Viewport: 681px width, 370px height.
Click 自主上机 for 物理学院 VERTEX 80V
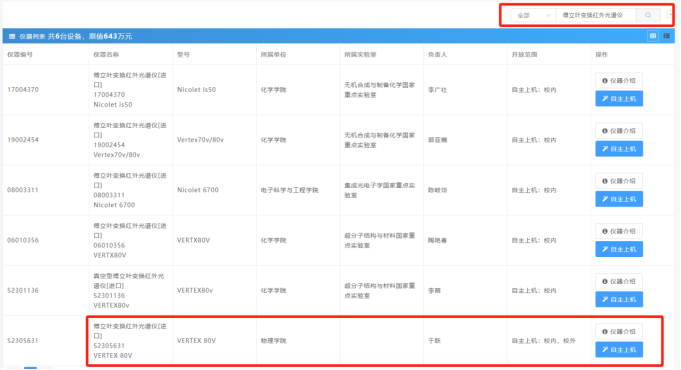[x=619, y=350]
